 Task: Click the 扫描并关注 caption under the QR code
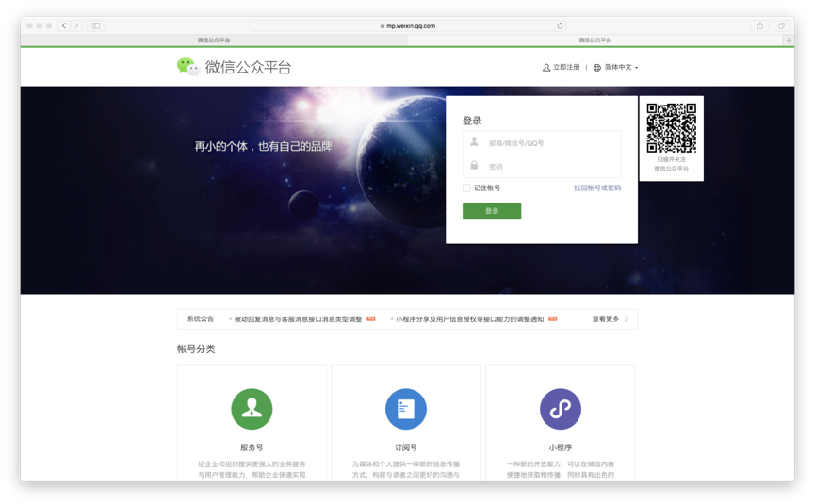tap(671, 159)
